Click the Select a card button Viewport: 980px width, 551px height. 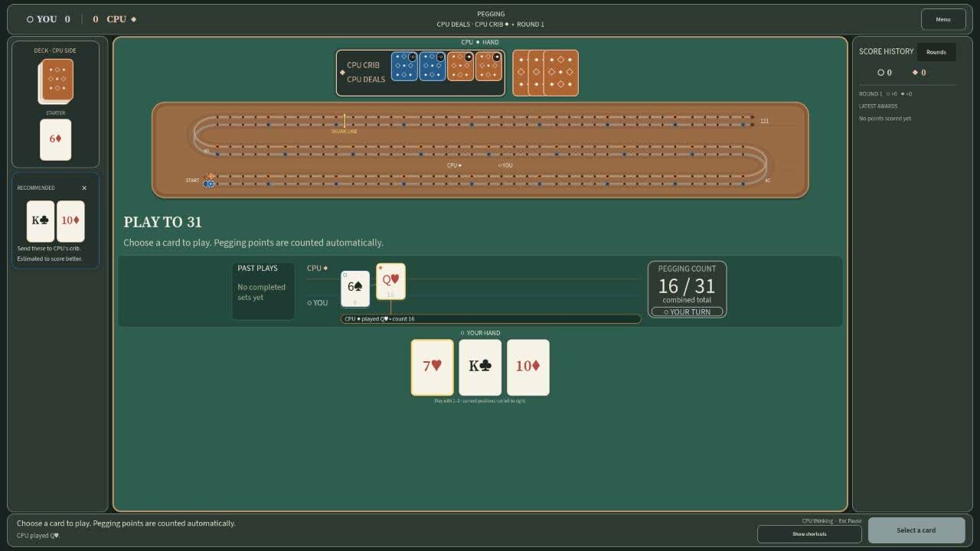(x=916, y=530)
